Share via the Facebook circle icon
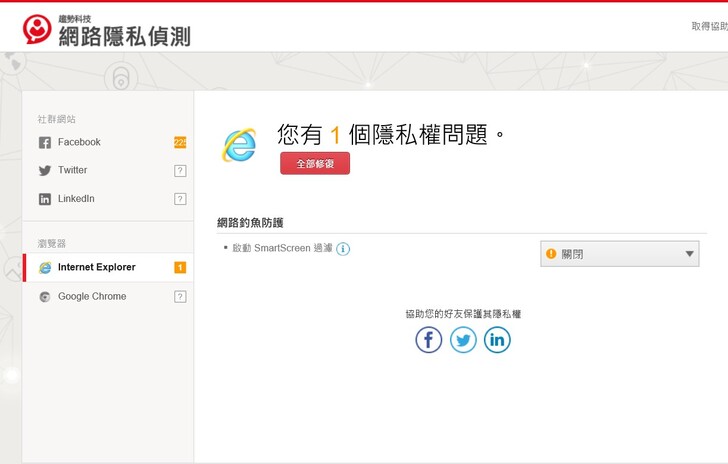Screen dimensions: 728x464 (429, 340)
